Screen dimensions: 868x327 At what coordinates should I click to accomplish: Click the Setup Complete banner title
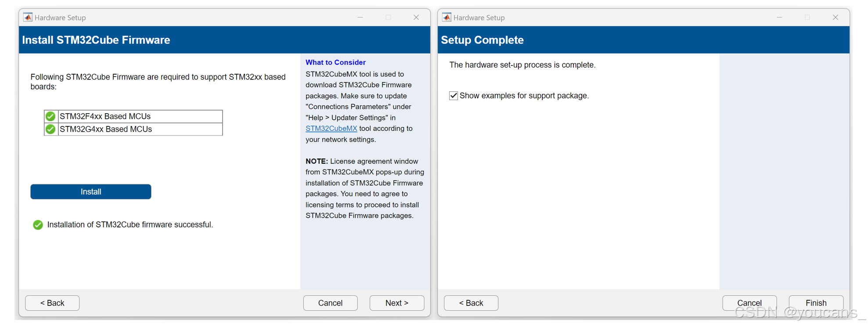coord(482,40)
